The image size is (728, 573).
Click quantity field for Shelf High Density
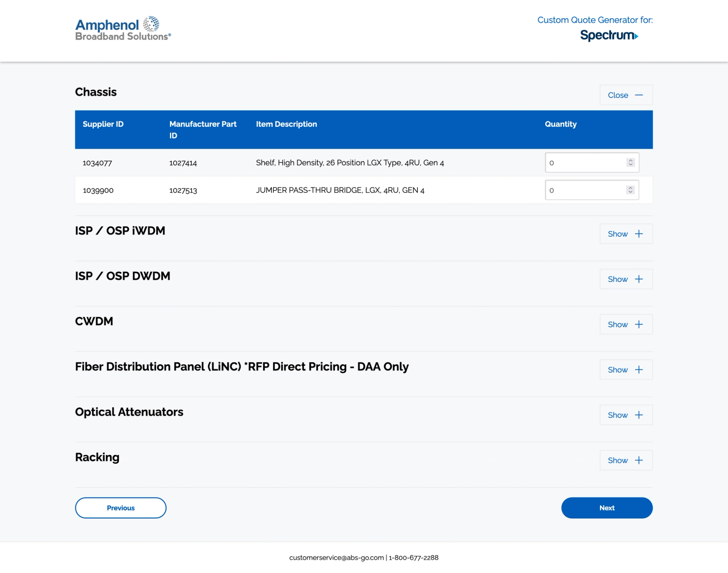click(x=584, y=162)
